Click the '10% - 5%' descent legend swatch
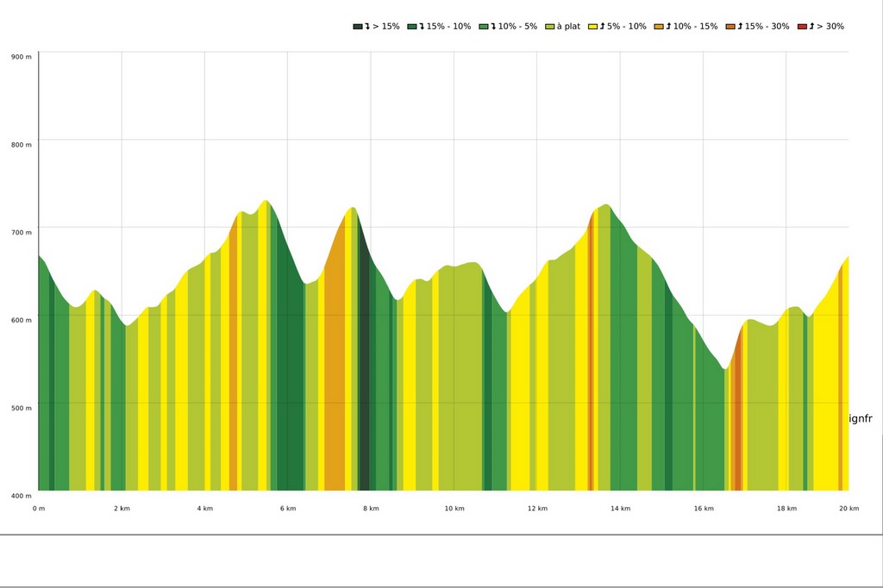The image size is (883, 588). 484,27
